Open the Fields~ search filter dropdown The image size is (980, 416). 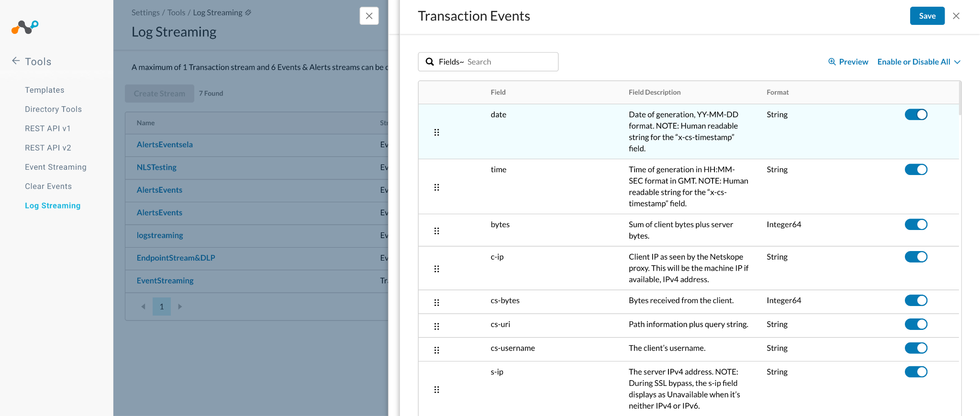[451, 62]
